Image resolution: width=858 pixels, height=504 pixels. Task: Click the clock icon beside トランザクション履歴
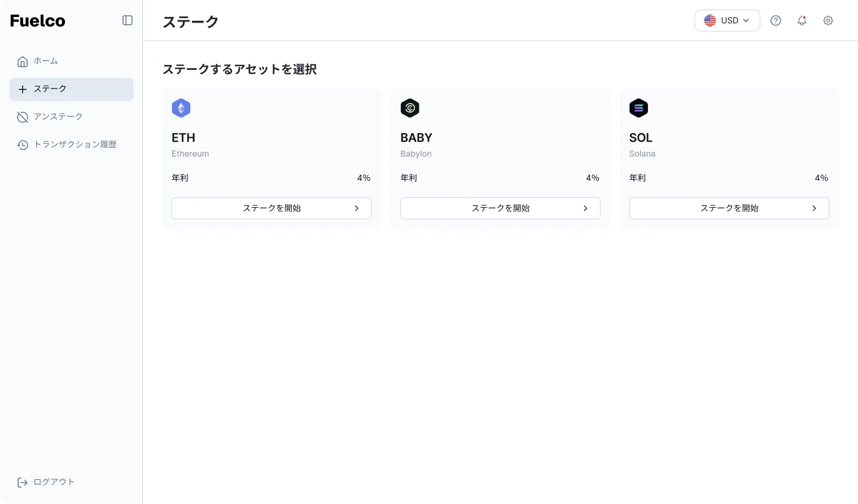point(23,144)
